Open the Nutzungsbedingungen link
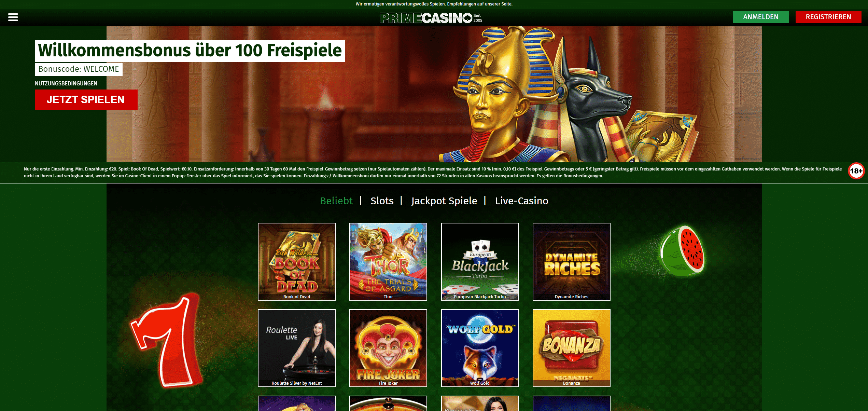Image resolution: width=868 pixels, height=411 pixels. click(66, 83)
